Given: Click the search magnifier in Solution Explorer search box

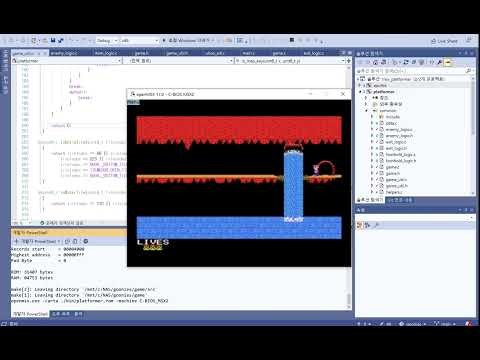Looking at the screenshot, I should [468, 71].
